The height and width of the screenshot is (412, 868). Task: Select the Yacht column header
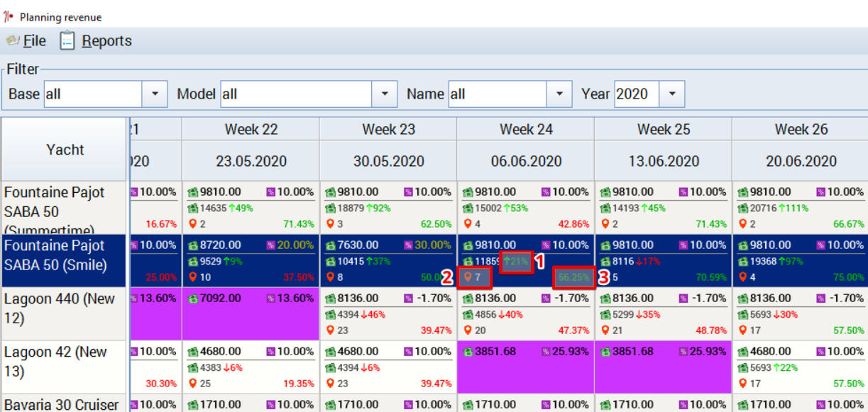tap(65, 149)
